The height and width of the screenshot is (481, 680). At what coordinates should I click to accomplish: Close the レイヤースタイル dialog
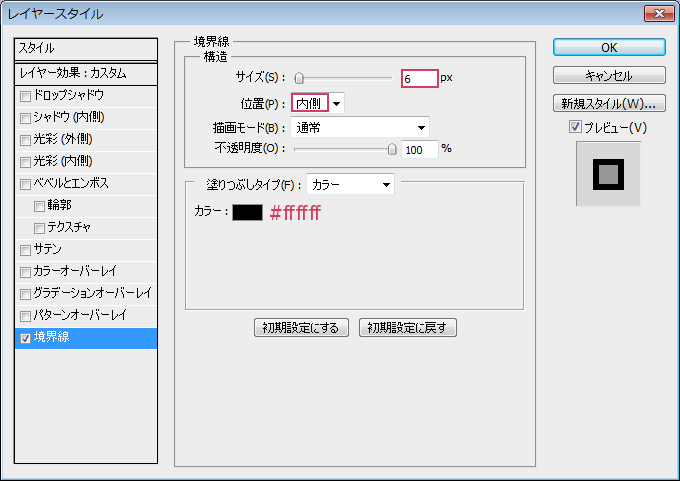pyautogui.click(x=659, y=13)
